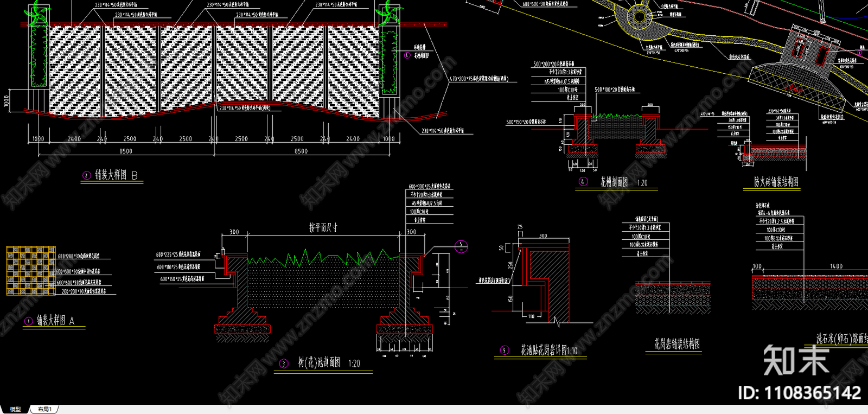Select the 25 dimension in granite detail
The image size is (868, 414).
[x=520, y=227]
